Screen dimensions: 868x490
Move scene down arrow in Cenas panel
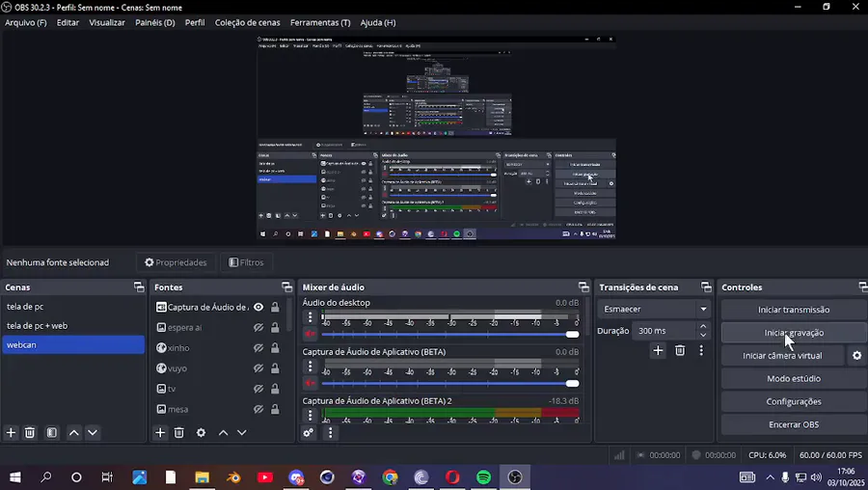point(93,432)
